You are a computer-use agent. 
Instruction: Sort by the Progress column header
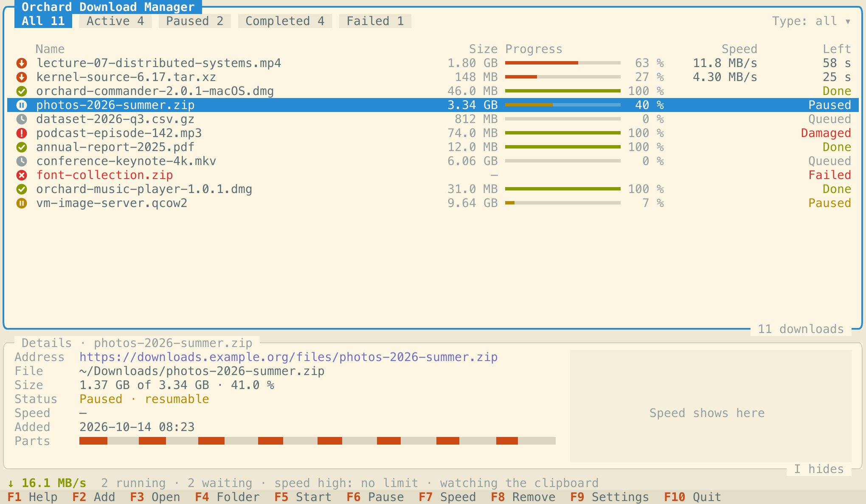point(534,49)
